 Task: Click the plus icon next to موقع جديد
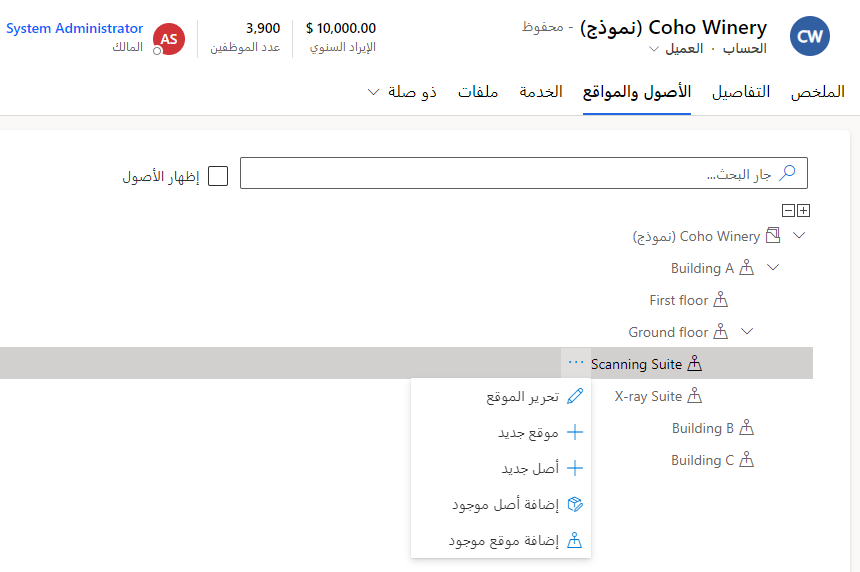point(575,432)
